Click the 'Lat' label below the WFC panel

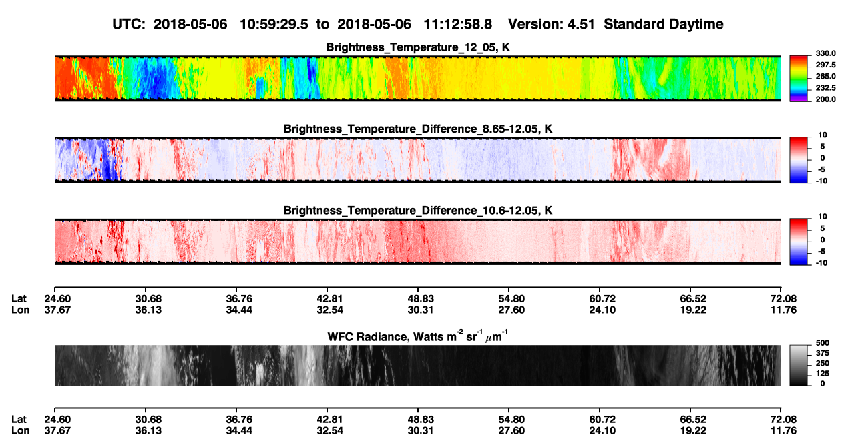(x=19, y=419)
